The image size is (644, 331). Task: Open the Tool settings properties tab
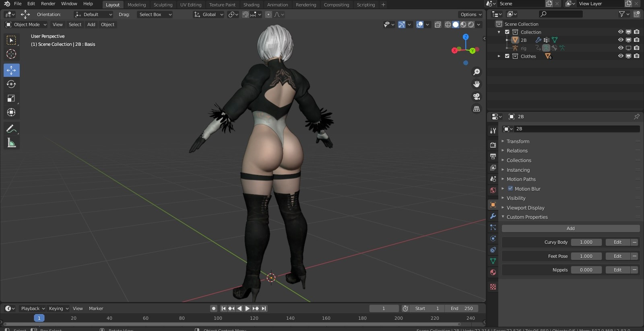[x=493, y=130]
